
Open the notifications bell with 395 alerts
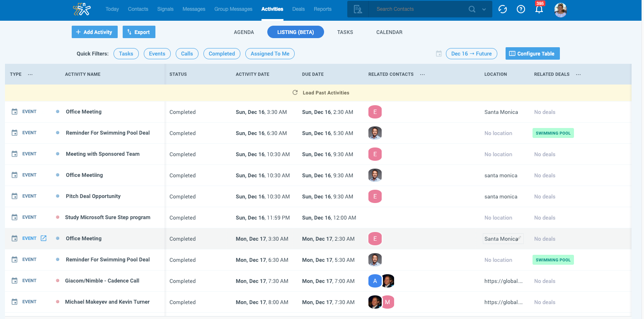pos(539,9)
